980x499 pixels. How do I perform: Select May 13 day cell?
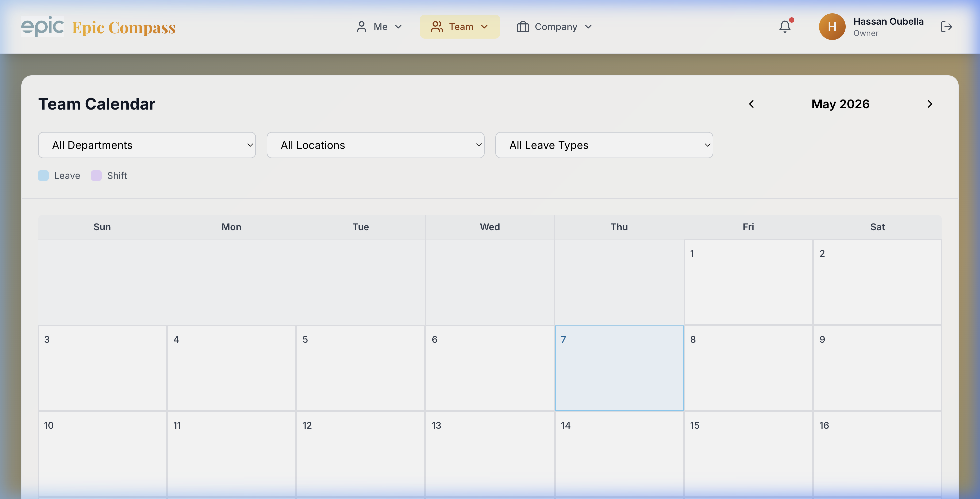point(490,454)
